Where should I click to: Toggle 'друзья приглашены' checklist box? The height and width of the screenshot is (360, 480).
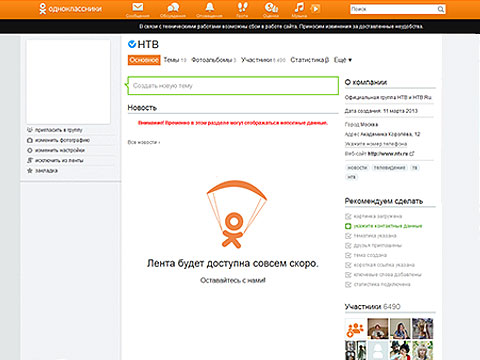[348, 245]
